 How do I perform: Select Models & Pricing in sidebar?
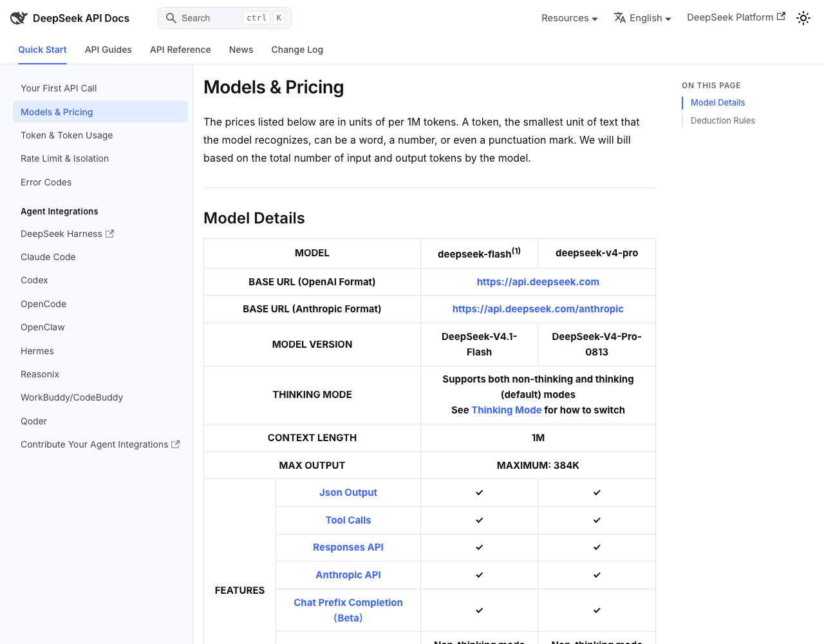pos(100,111)
